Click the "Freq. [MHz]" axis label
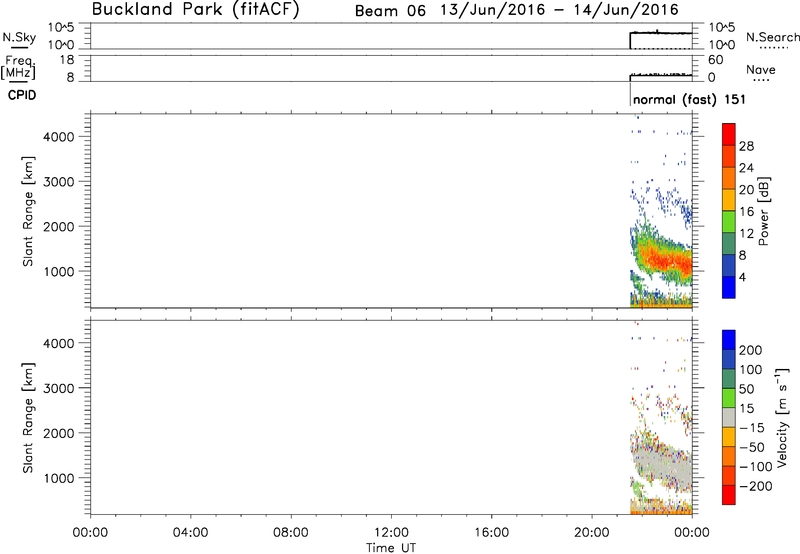 pyautogui.click(x=18, y=67)
